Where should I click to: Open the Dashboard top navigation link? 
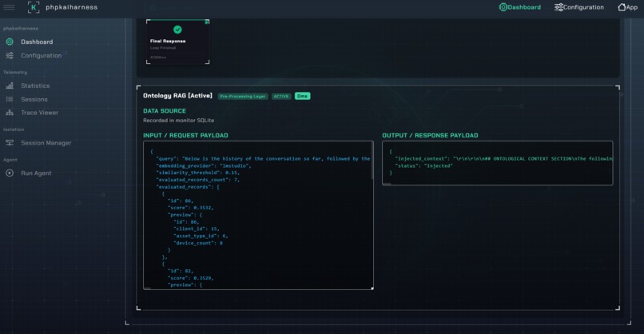pyautogui.click(x=520, y=7)
